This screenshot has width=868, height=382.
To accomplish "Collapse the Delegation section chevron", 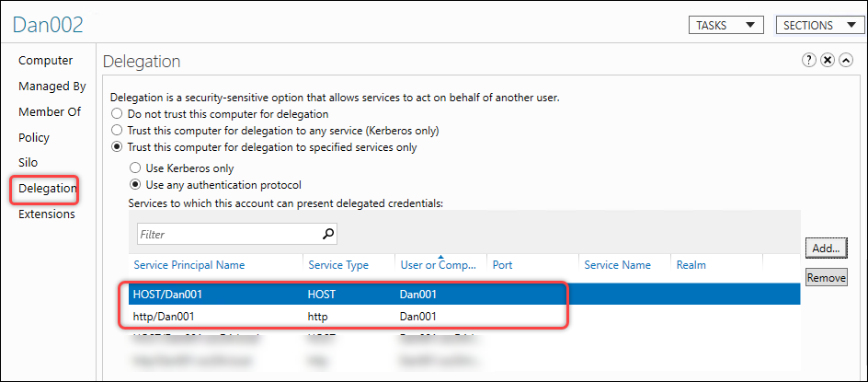I will (x=846, y=60).
